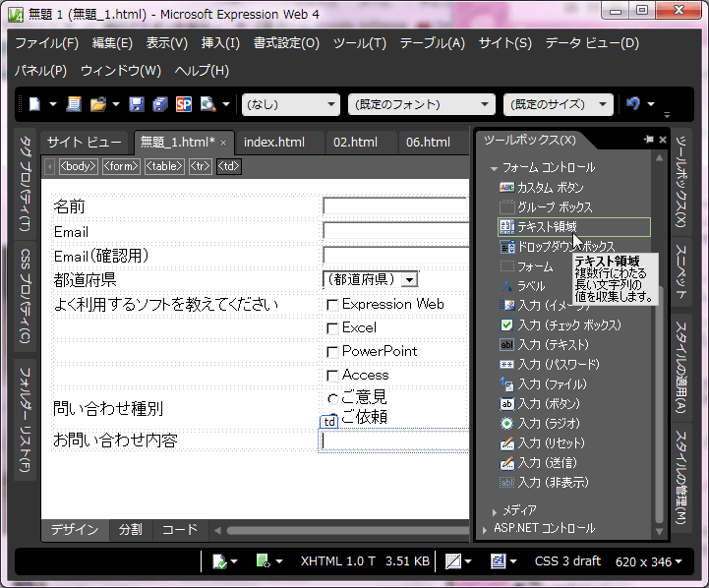
Task: Select the 入力 (ファイル) toolbox item
Action: [x=574, y=384]
